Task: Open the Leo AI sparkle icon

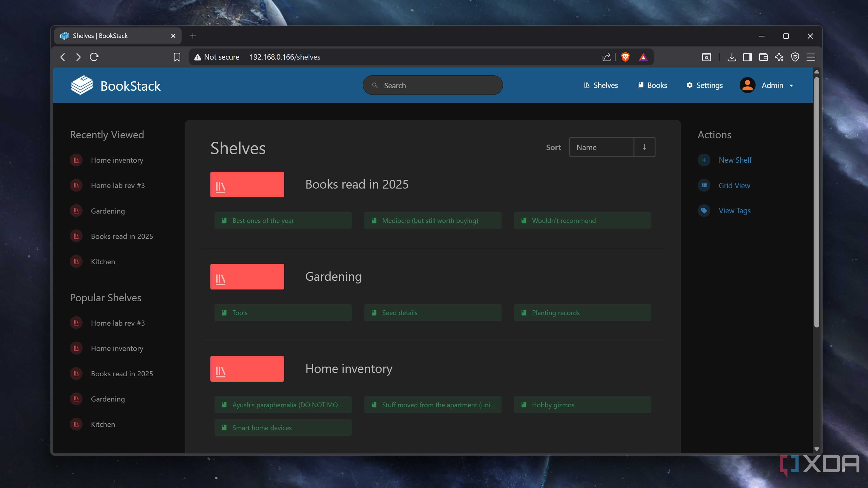Action: point(779,57)
